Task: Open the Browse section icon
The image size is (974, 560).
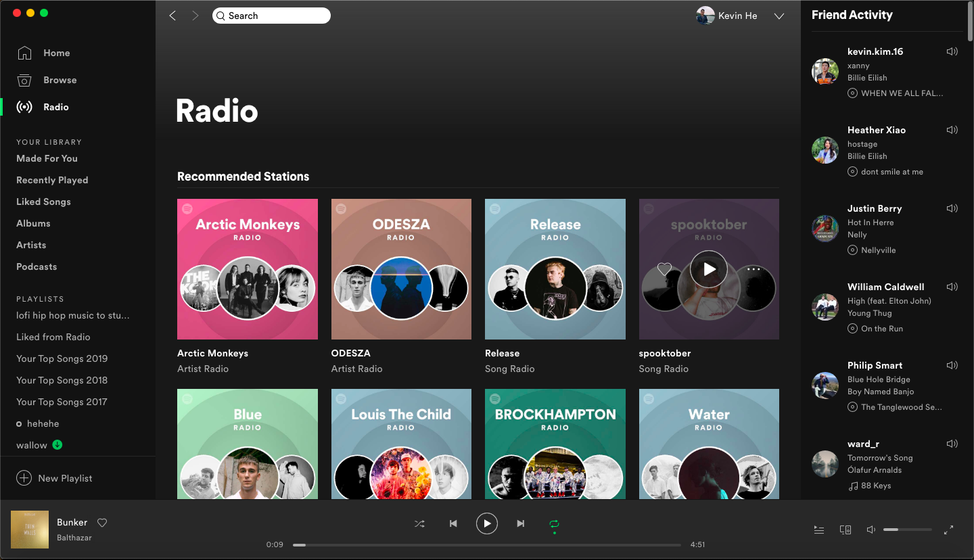Action: (x=24, y=80)
